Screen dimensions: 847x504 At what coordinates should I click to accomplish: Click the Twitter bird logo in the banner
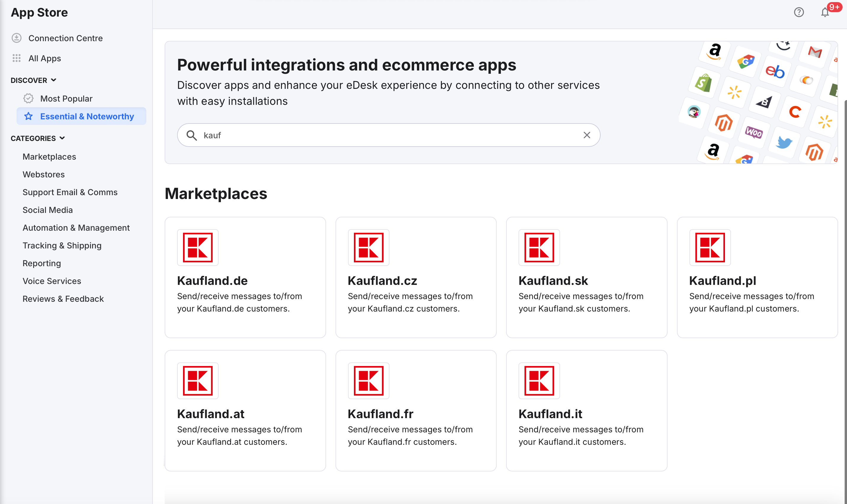coord(784,142)
